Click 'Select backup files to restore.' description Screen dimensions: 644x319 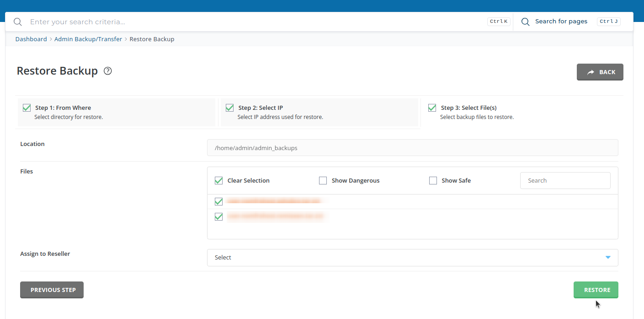click(477, 117)
